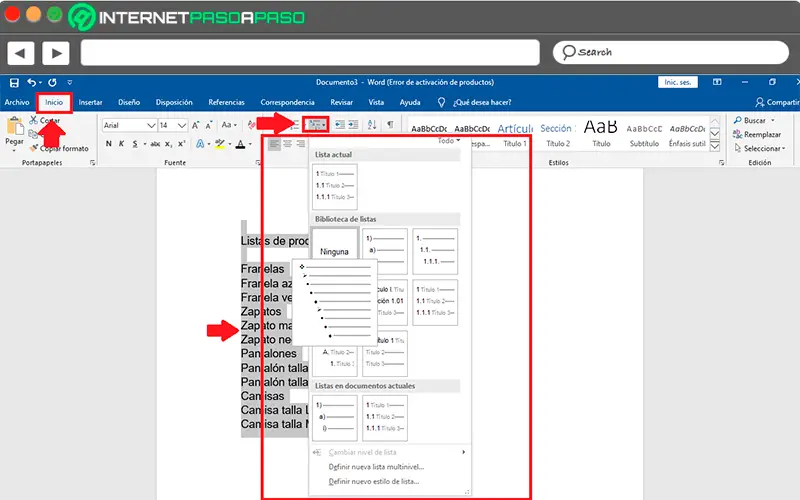Open the Archivo menu

17,102
